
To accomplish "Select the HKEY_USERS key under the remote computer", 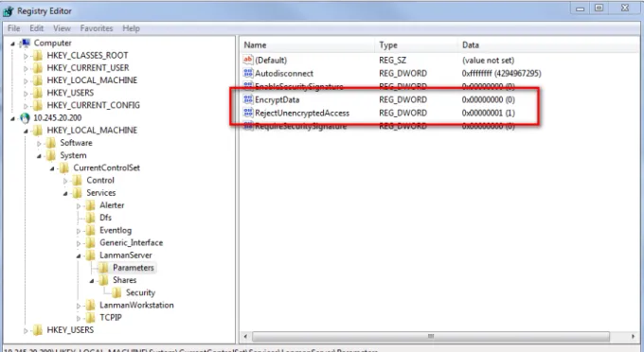I will [70, 330].
